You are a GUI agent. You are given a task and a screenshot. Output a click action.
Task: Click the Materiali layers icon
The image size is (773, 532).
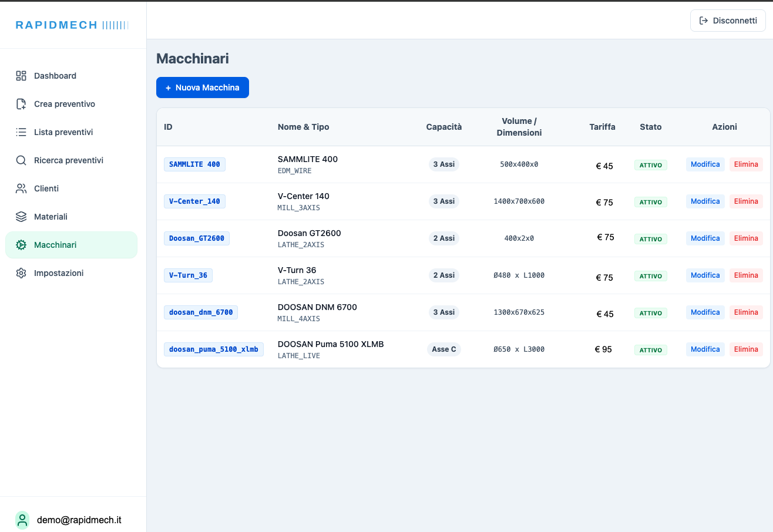coord(21,217)
